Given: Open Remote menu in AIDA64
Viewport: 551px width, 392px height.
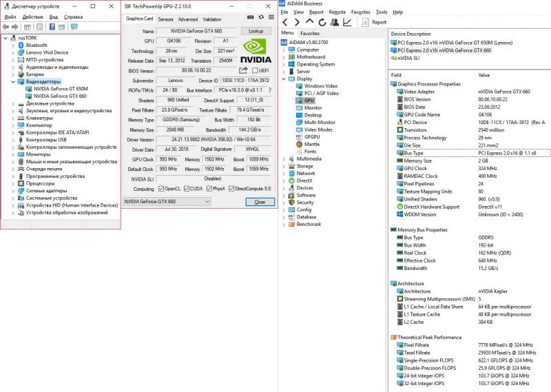Looking at the screenshot, I should coord(337,12).
